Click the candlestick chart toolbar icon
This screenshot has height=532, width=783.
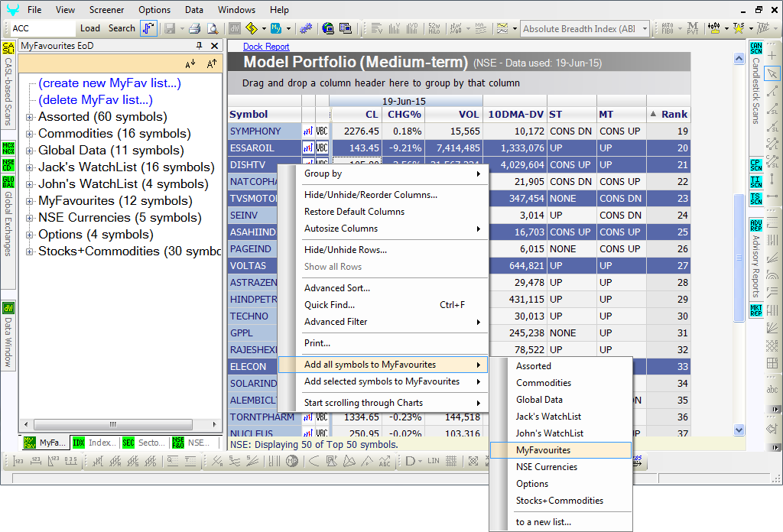714,28
